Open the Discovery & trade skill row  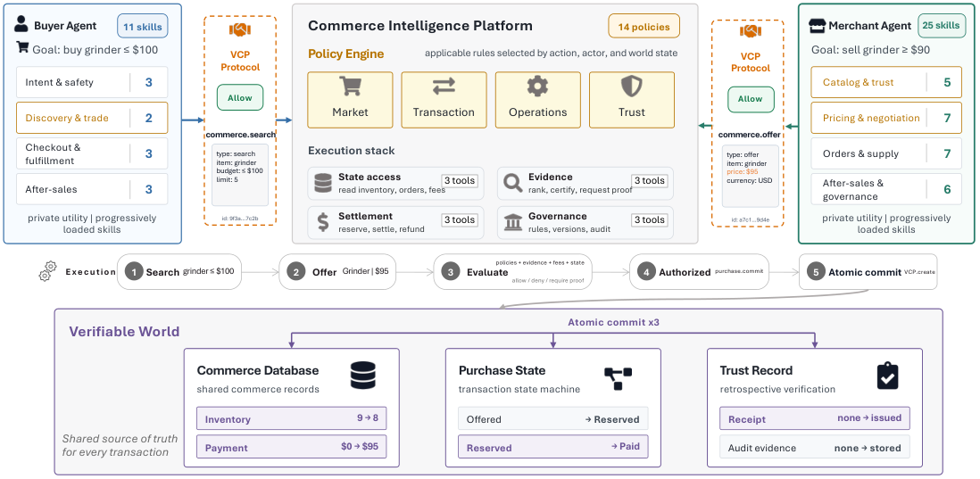[92, 118]
